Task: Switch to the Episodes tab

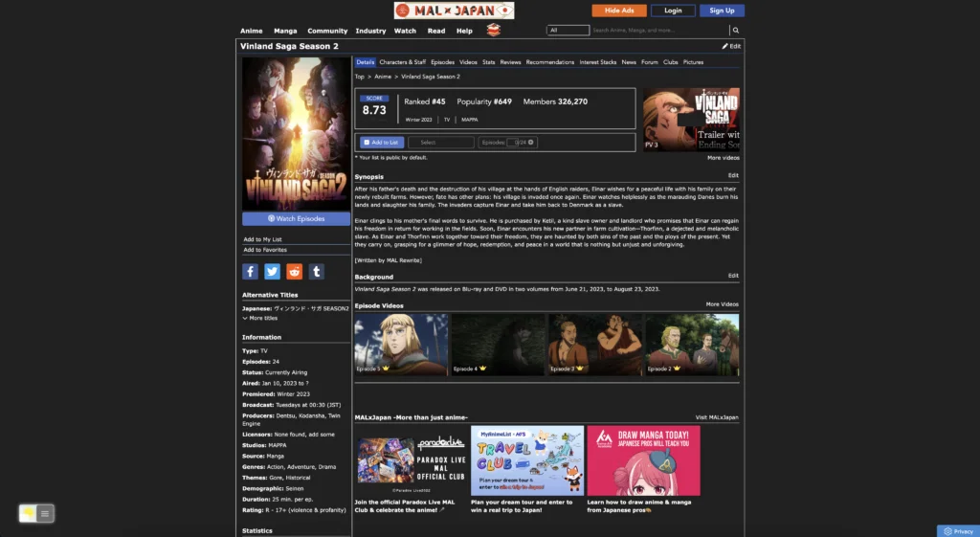Action: click(442, 62)
